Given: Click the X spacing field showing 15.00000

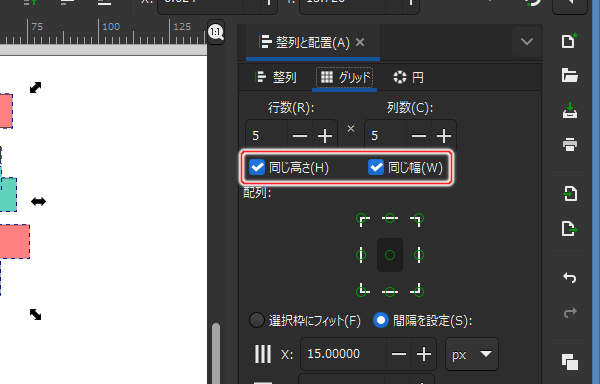Looking at the screenshot, I should 344,354.
